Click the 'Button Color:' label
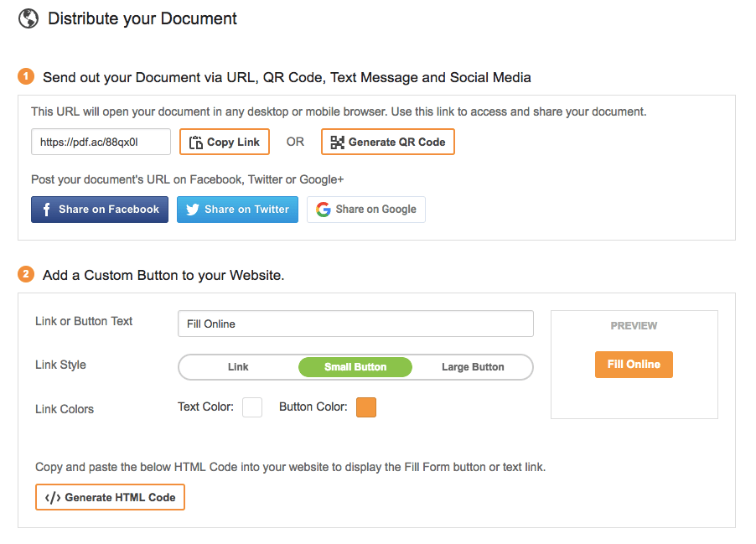Viewport: 756px width, 544px height. pos(313,407)
